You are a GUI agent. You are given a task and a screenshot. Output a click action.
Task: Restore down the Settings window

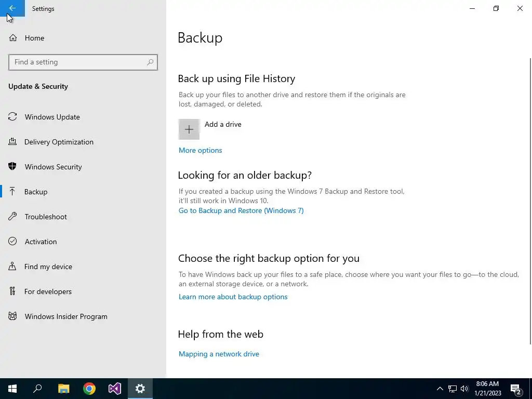[x=496, y=8]
